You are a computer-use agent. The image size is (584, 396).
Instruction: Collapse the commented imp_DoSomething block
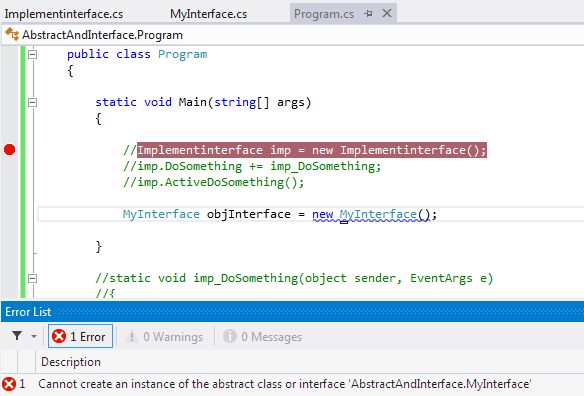[x=33, y=278]
